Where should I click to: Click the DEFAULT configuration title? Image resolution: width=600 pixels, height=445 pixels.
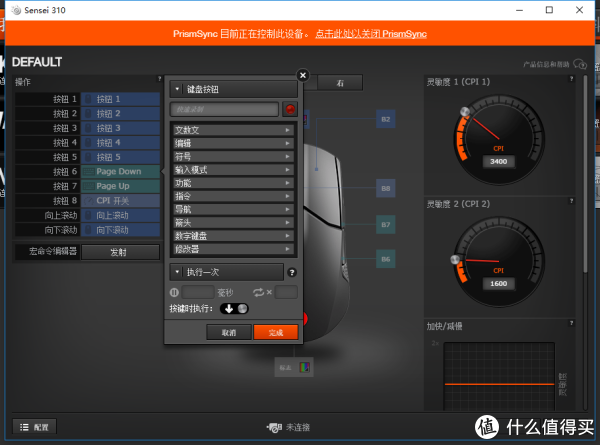(37, 62)
